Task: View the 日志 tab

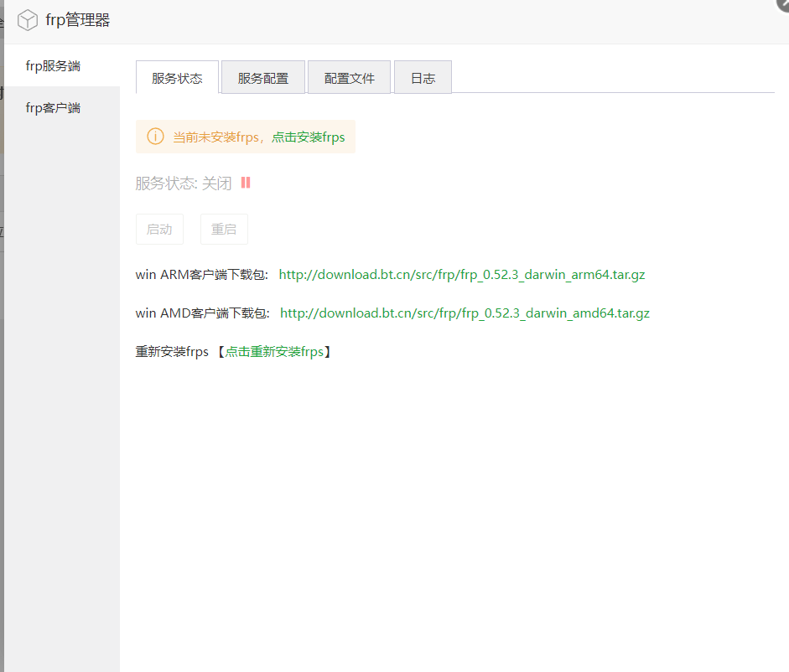Action: point(423,78)
